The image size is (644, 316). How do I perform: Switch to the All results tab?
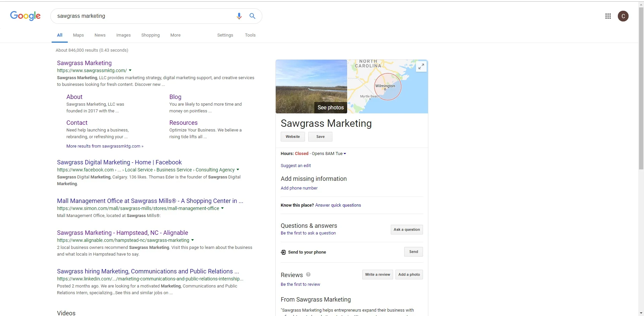coord(60,35)
